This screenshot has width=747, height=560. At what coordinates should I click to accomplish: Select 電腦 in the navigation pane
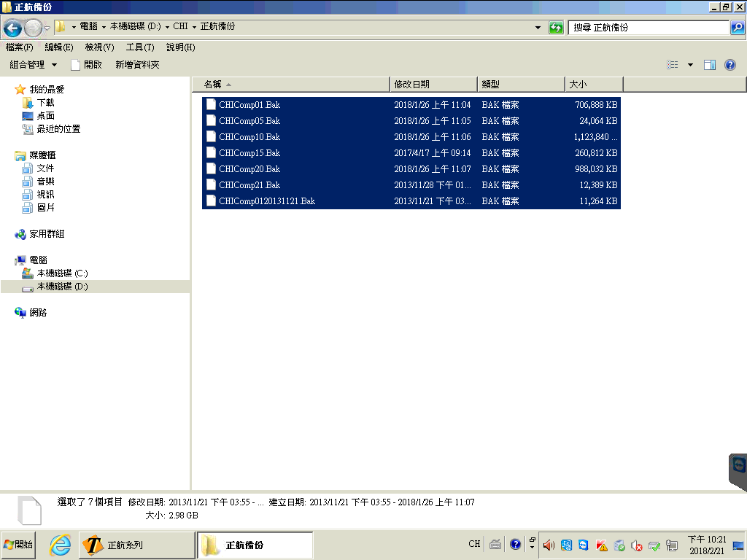38,260
